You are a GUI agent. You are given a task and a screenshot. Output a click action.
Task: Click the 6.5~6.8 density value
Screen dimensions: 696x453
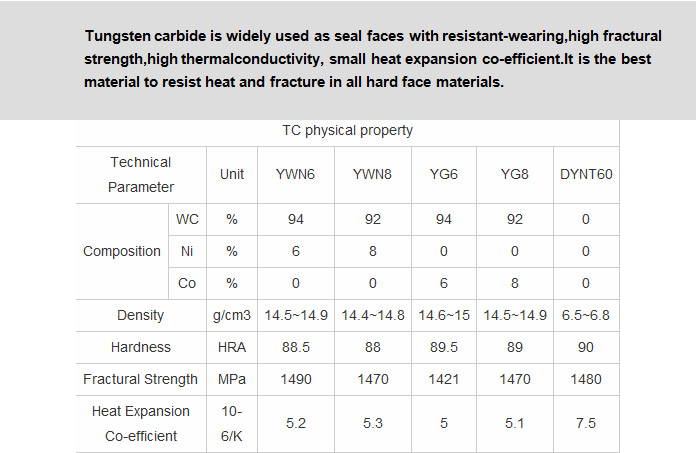tap(586, 315)
